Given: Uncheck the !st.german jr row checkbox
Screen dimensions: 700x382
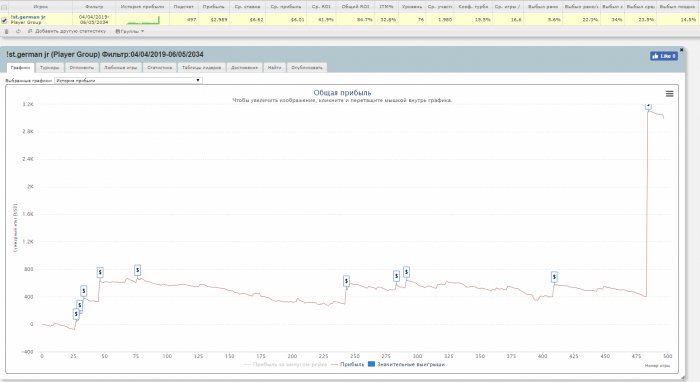Looking at the screenshot, I should (4, 20).
